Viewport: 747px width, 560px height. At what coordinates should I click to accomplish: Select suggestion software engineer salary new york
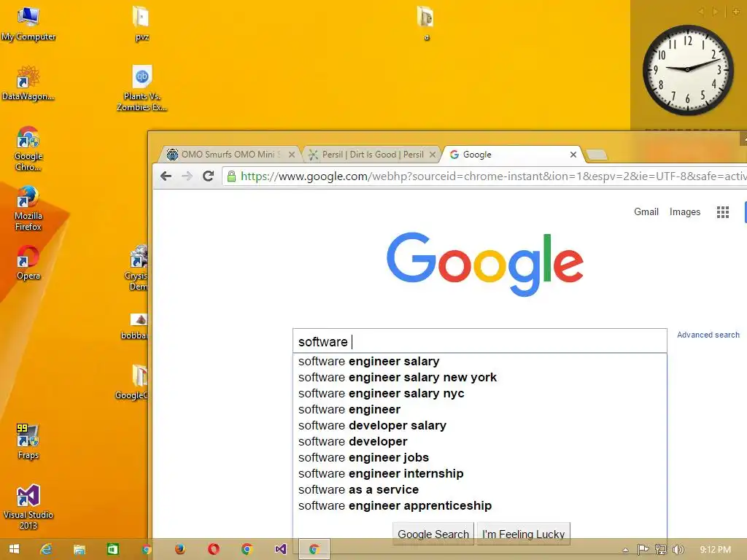pyautogui.click(x=480, y=378)
